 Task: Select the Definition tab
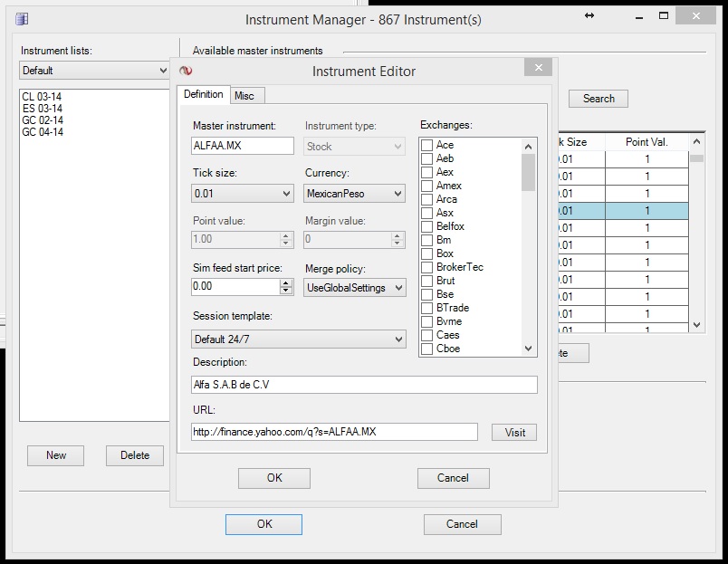(204, 95)
